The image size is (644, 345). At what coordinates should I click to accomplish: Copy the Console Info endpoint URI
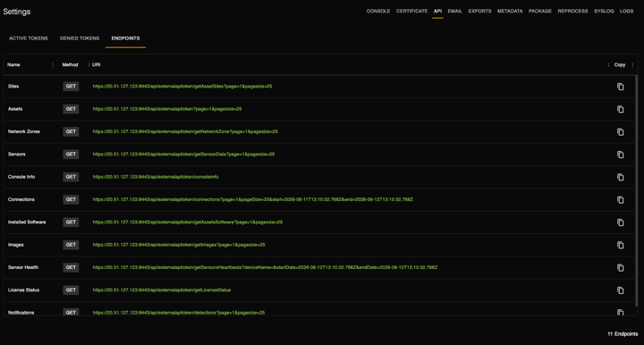click(x=620, y=177)
